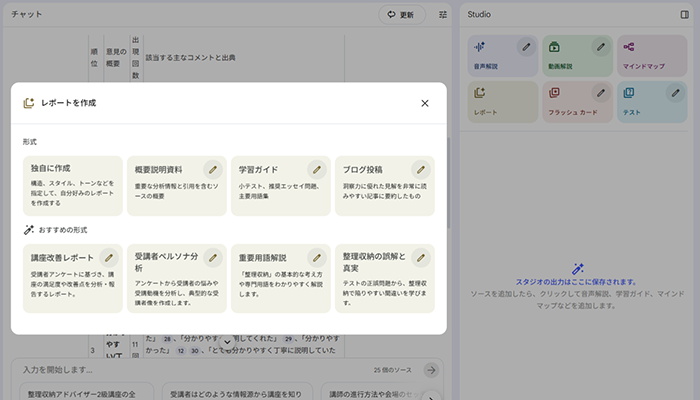Click pencil icon on 学習ガイド card
The width and height of the screenshot is (700, 400).
pyautogui.click(x=316, y=169)
